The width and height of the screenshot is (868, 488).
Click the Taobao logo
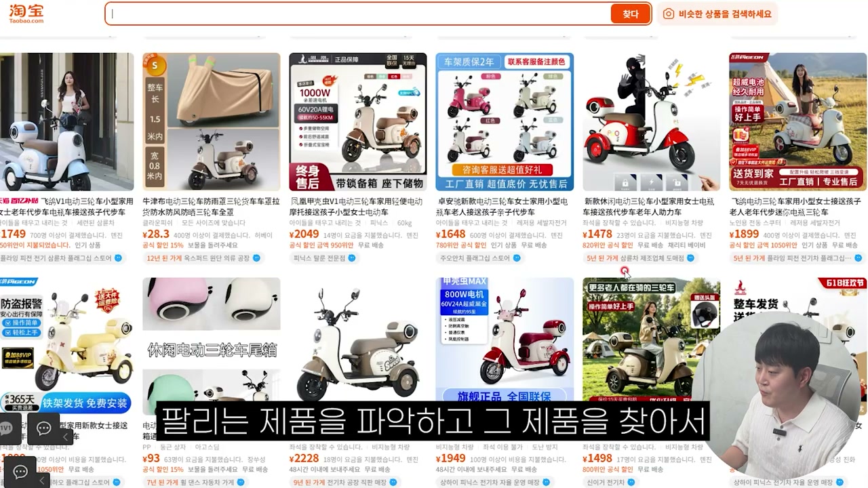(26, 12)
